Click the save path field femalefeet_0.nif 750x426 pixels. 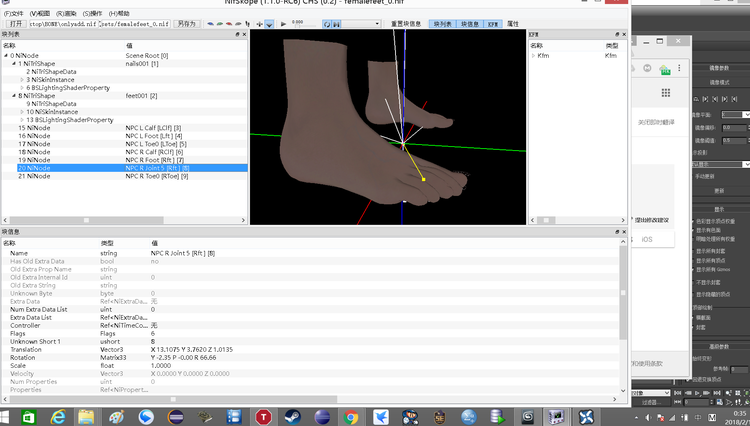coord(135,23)
